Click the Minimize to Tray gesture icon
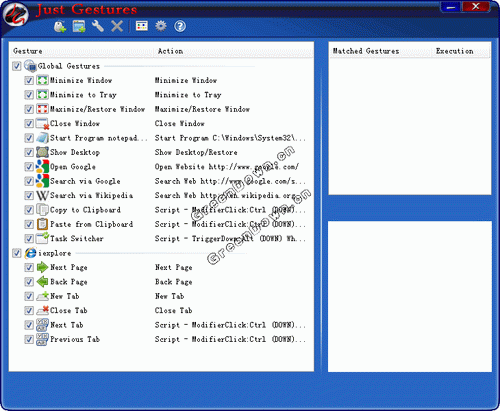The height and width of the screenshot is (411, 500). [42, 95]
